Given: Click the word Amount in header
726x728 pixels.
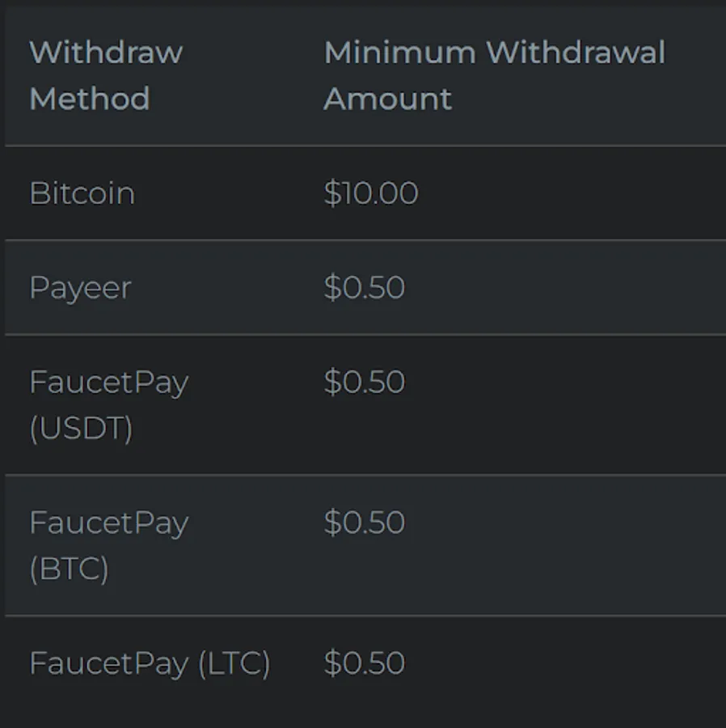Looking at the screenshot, I should pos(387,99).
